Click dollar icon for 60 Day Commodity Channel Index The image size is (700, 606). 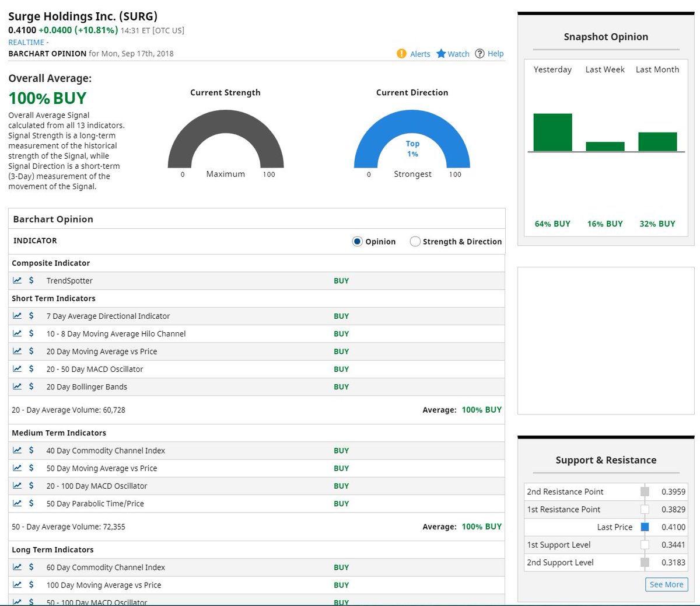coord(32,567)
